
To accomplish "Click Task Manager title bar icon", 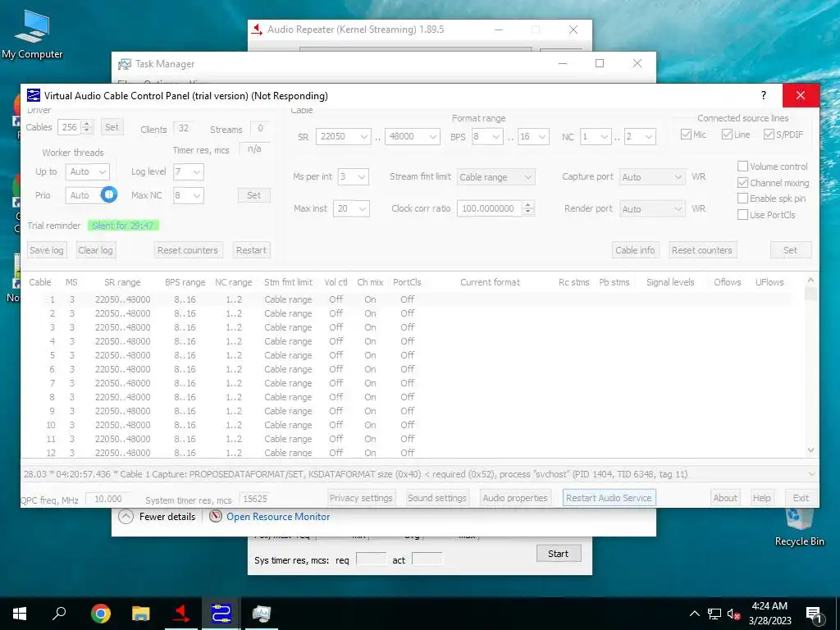I will 125,64.
